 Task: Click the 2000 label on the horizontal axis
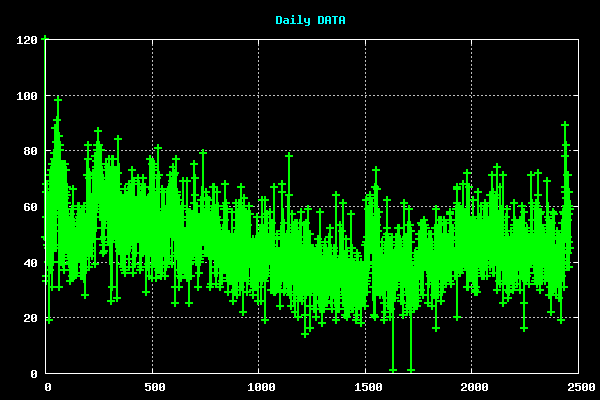click(x=473, y=387)
